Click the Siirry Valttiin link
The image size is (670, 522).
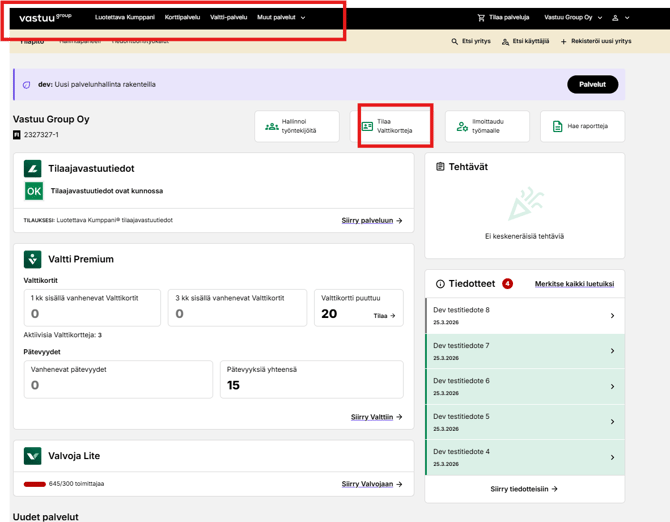[x=372, y=417]
